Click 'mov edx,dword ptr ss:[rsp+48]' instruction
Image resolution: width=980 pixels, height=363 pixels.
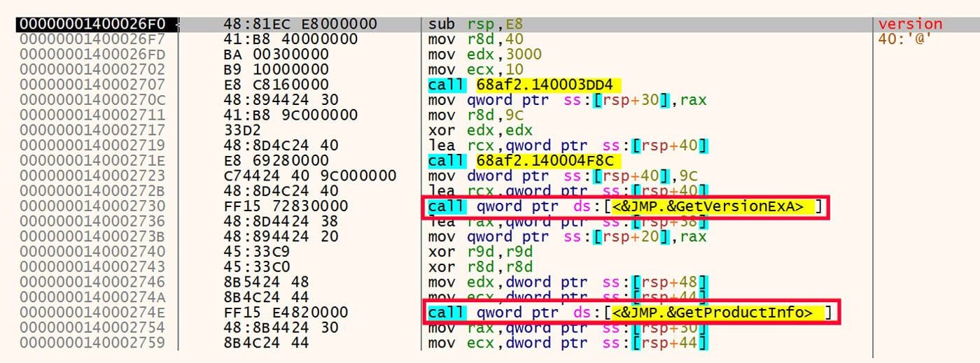(x=567, y=282)
